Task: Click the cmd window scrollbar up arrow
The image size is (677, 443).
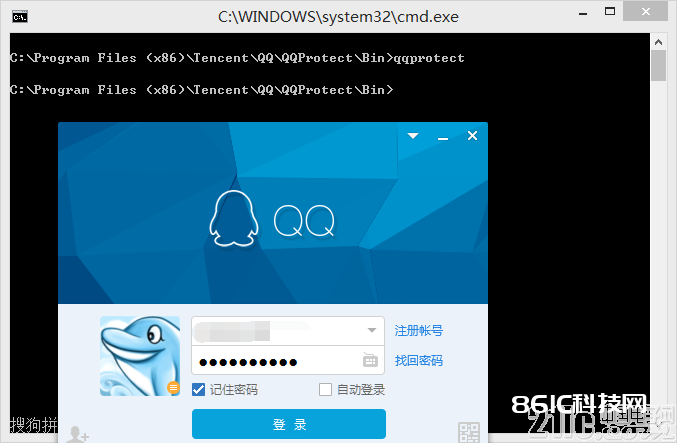Action: (658, 42)
